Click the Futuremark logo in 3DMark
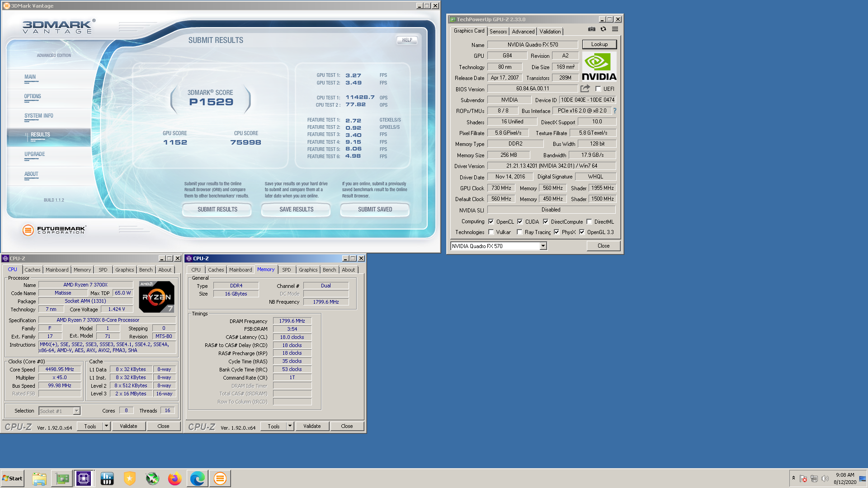Screen dimensions: 868x488 54,230
